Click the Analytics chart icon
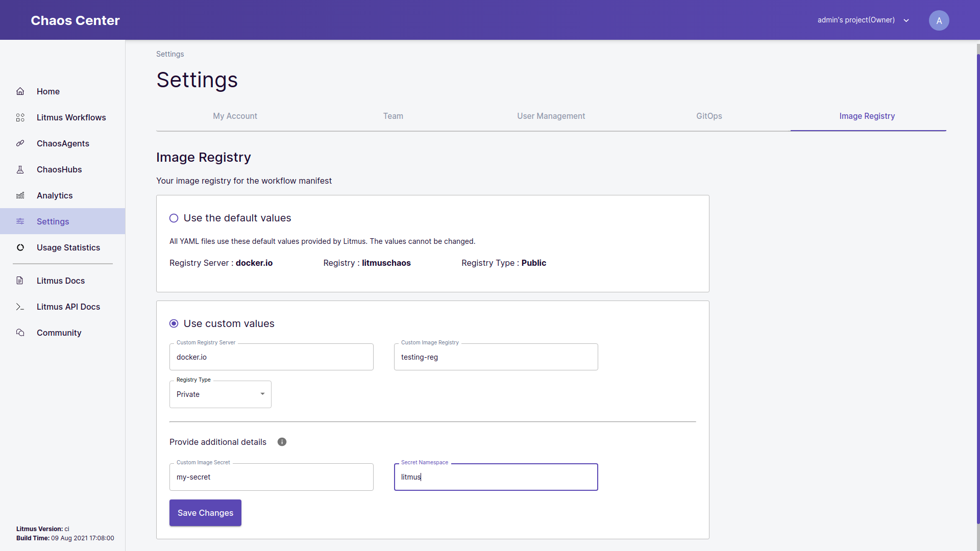 point(20,195)
